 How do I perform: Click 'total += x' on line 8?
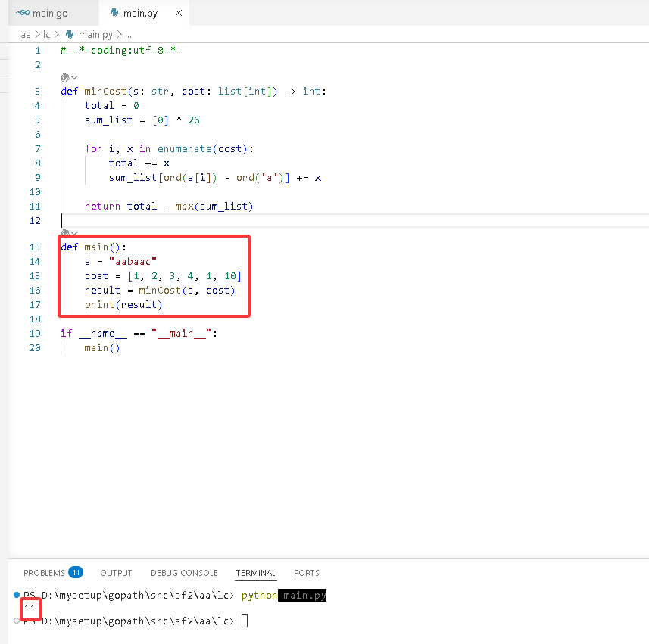tap(139, 163)
